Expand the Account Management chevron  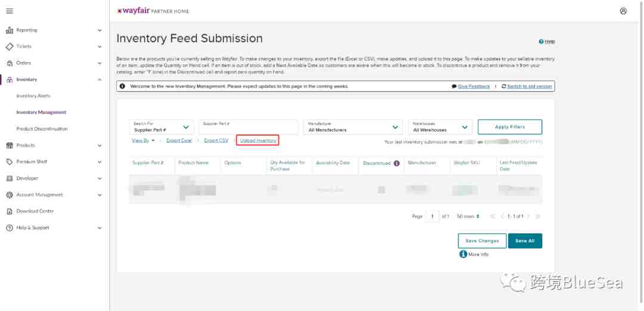100,195
